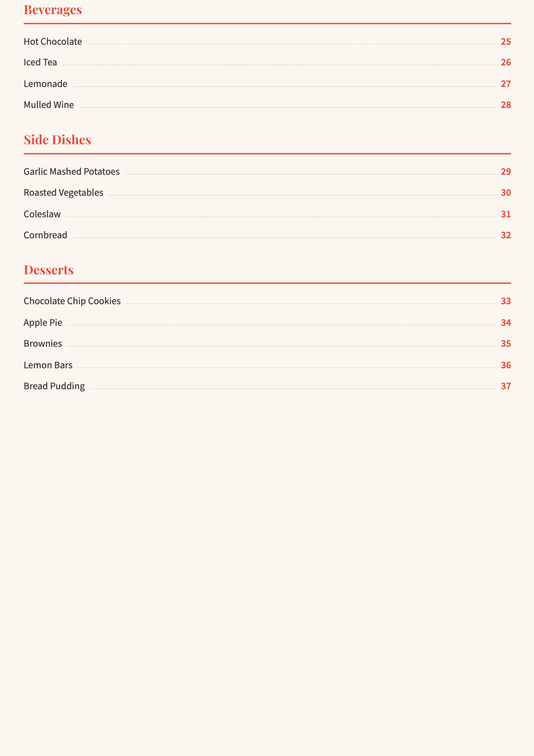Open the Chocolate Chip Cookies entry

267,301
